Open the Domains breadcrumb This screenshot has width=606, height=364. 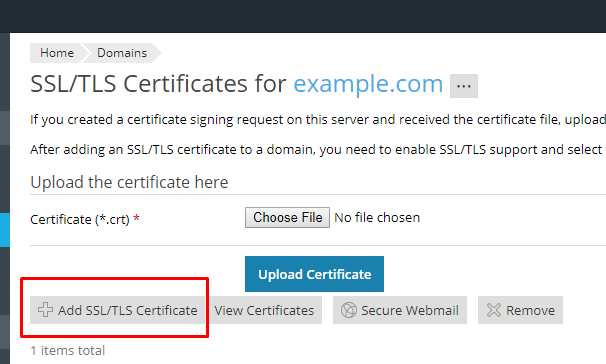click(122, 53)
